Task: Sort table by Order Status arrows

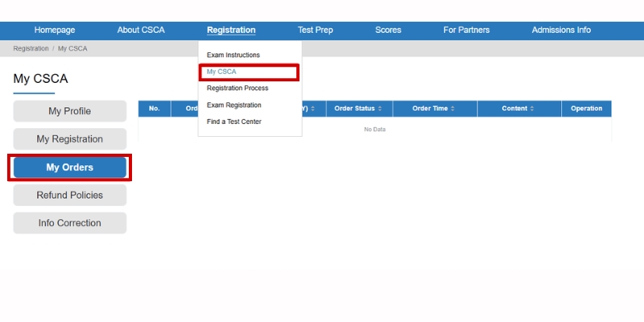Action: click(380, 109)
